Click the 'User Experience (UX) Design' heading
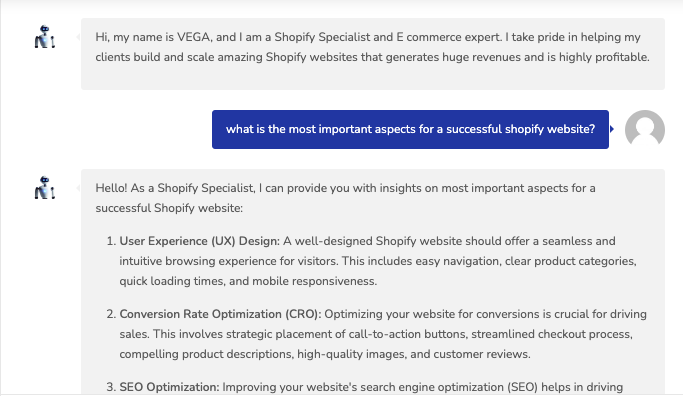The width and height of the screenshot is (683, 396). coord(199,241)
